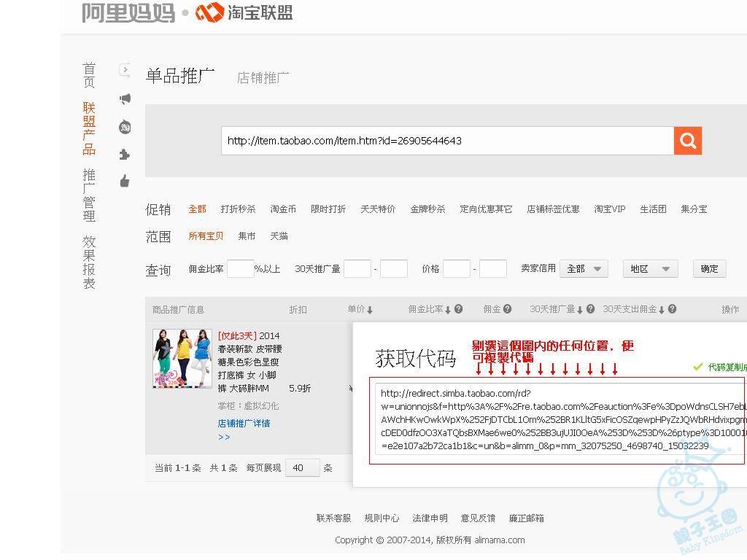Open the megaphone promotion sidebar icon

pyautogui.click(x=125, y=98)
